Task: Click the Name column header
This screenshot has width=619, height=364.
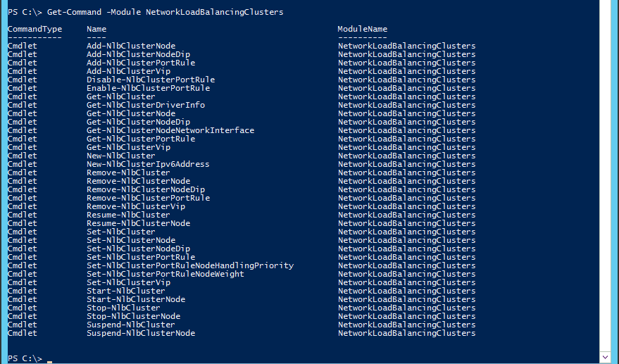Action: (x=96, y=29)
